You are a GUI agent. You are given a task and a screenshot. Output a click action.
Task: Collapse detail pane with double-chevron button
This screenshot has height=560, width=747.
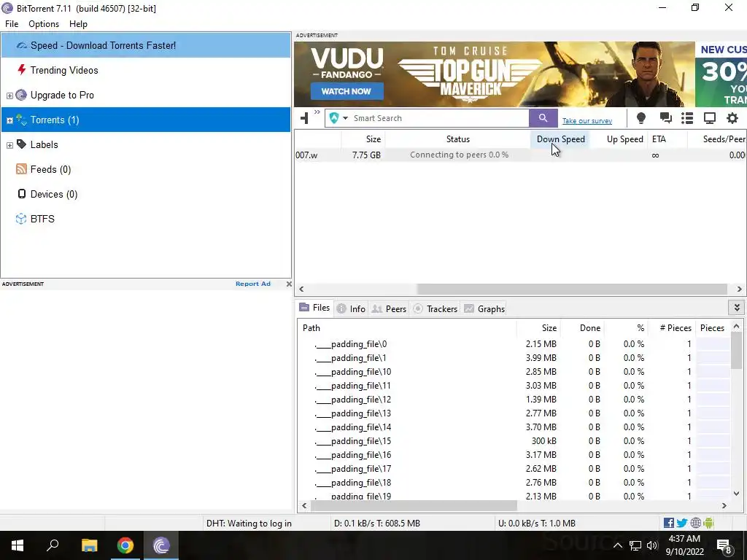pyautogui.click(x=737, y=308)
